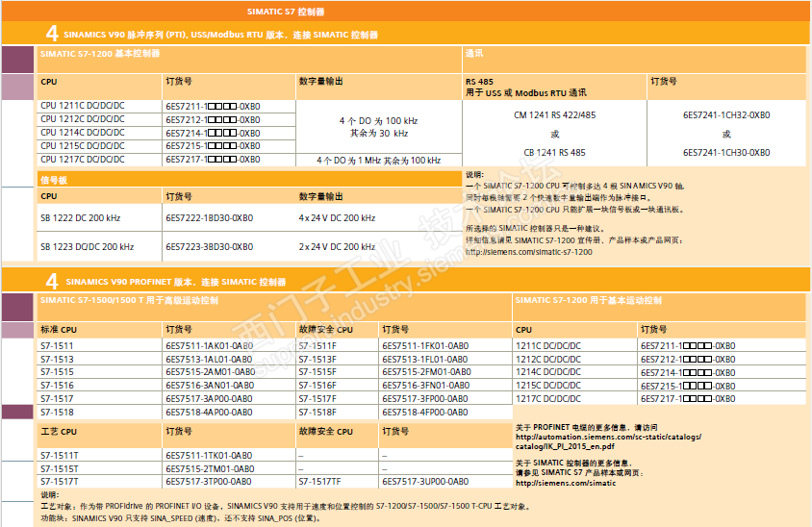812x527 pixels.
Task: Click order number 6ES7241-1CH30-0XB0
Action: (726, 153)
